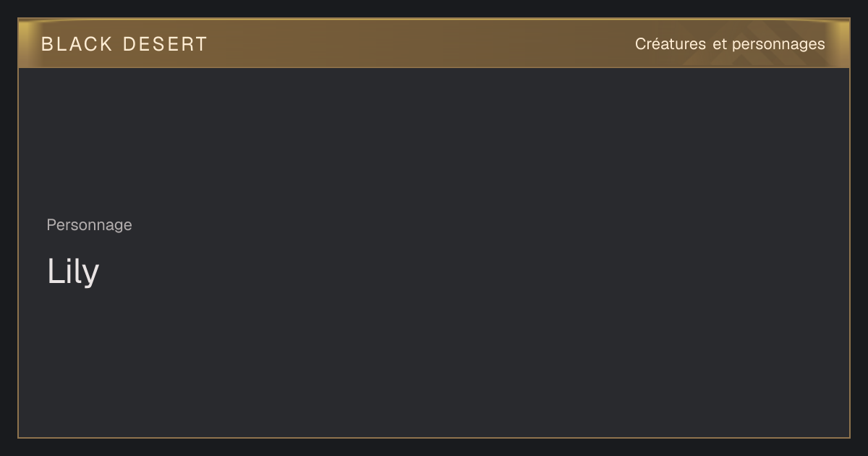Screen dimensions: 868x456
Task: Click the shiny gold left header edge
Action: [25, 43]
